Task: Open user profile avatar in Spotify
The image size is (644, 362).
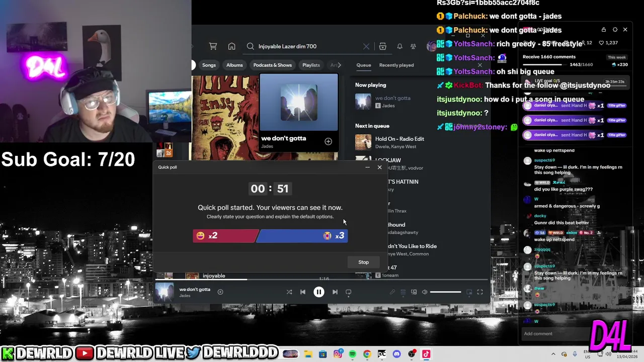Action: tap(431, 46)
